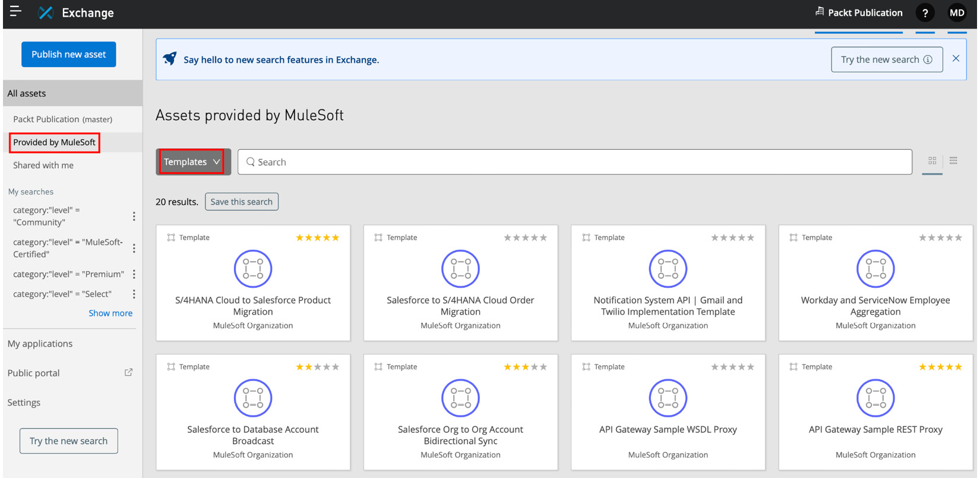
Task: Click Try the new search in banner
Action: [887, 59]
